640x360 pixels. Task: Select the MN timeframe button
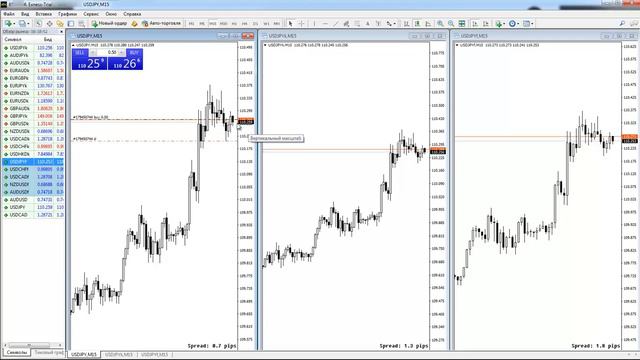coord(277,24)
